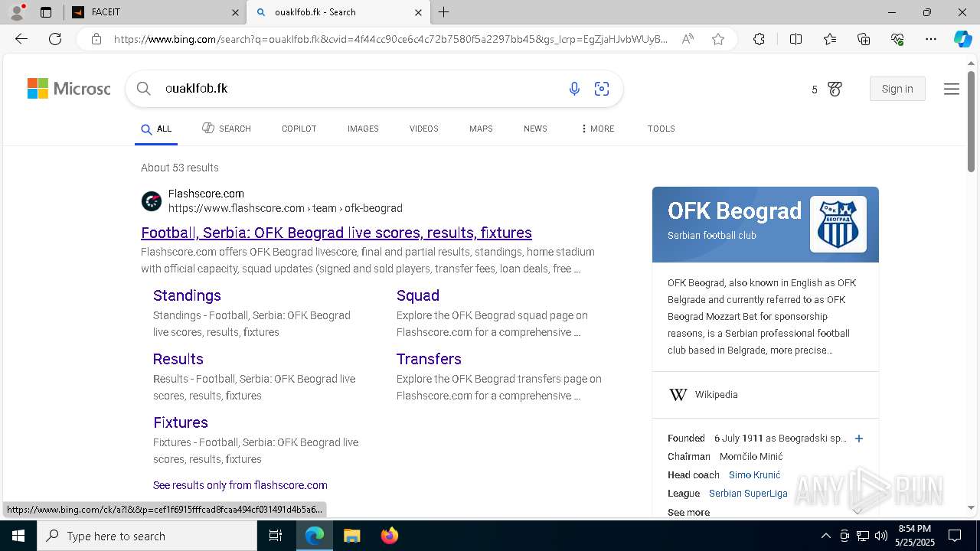Open the Edge profile icon
Screen dimensions: 980x551
(17, 12)
